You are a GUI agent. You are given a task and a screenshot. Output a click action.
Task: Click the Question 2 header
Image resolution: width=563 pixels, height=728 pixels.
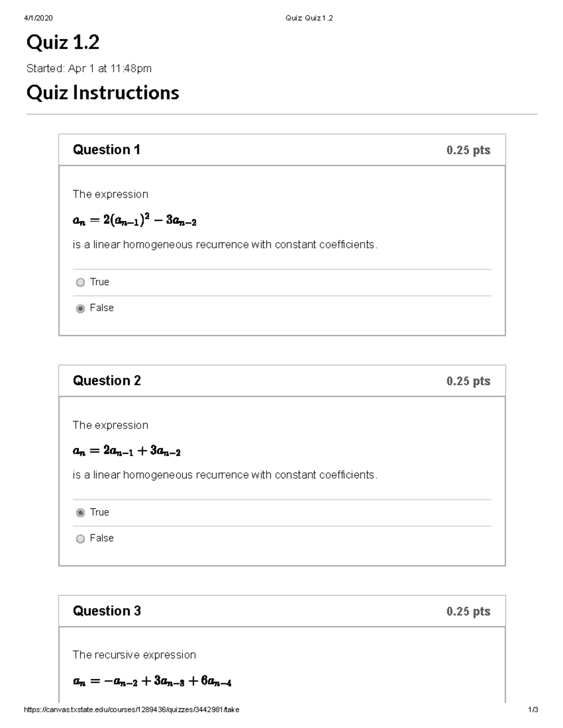[x=107, y=381]
